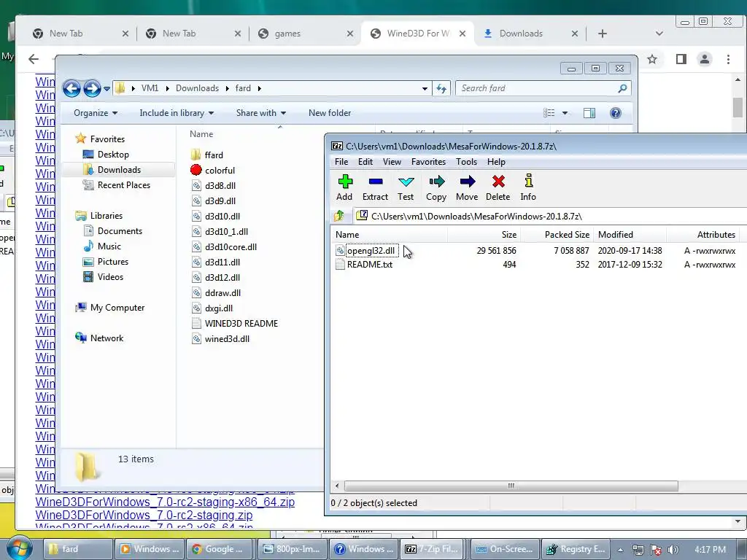Click the New folder button
Viewport: 747px width, 560px height.
click(x=330, y=113)
